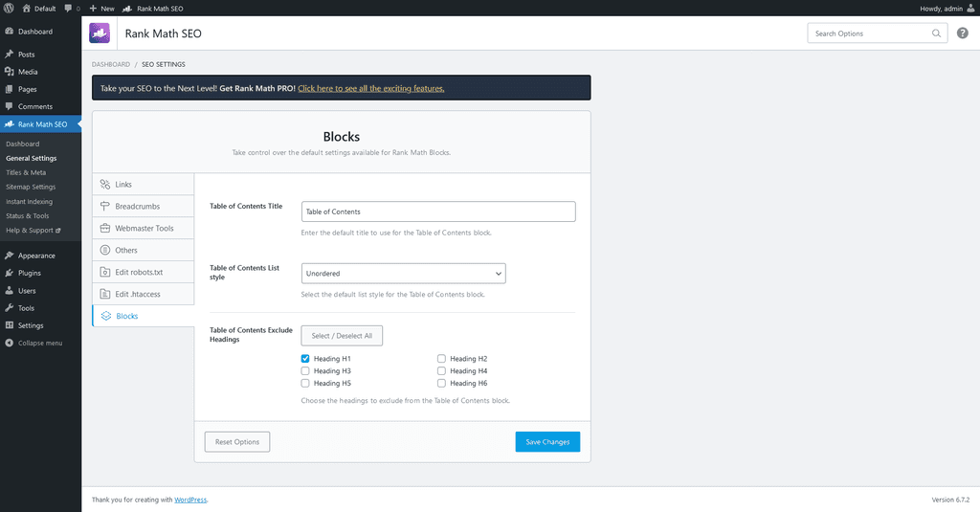The height and width of the screenshot is (512, 980).
Task: Open the Default site home link
Action: pos(38,8)
